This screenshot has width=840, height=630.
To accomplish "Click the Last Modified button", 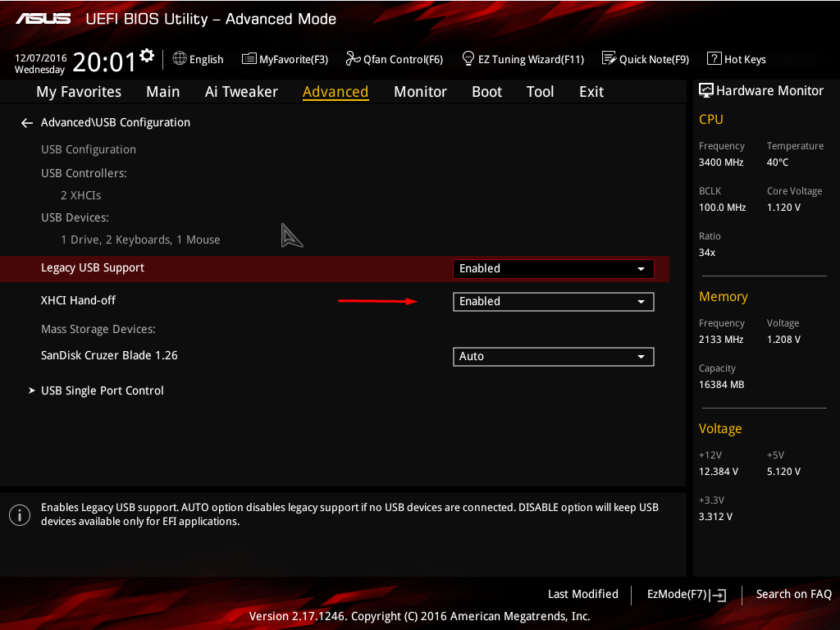I will pos(583,594).
